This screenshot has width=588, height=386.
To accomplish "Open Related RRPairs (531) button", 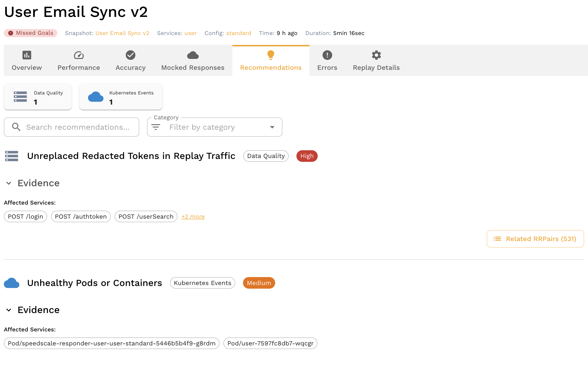I will pyautogui.click(x=535, y=239).
